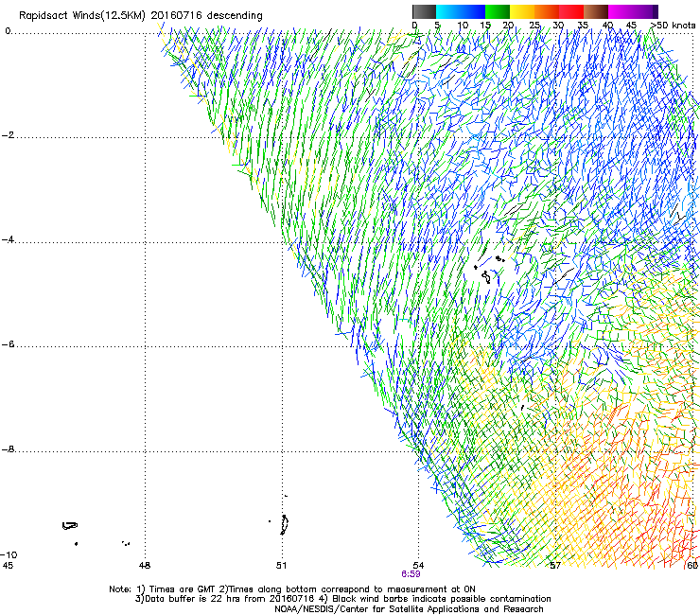The height and width of the screenshot is (615, 700).
Task: Click the '>50 knots' legend label
Action: pos(674,26)
